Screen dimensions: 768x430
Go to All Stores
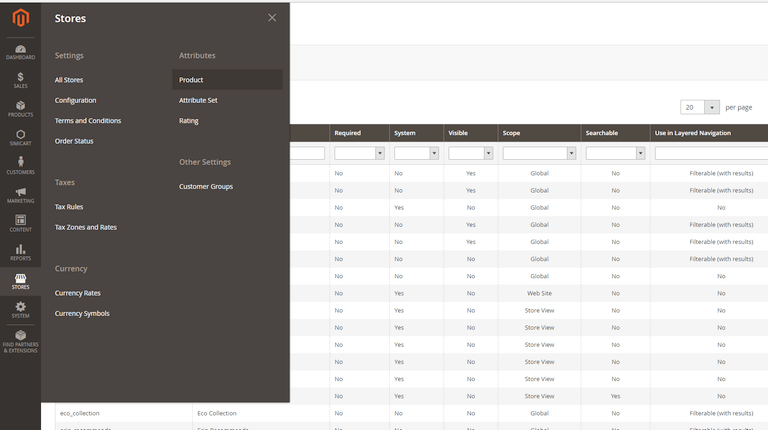69,80
